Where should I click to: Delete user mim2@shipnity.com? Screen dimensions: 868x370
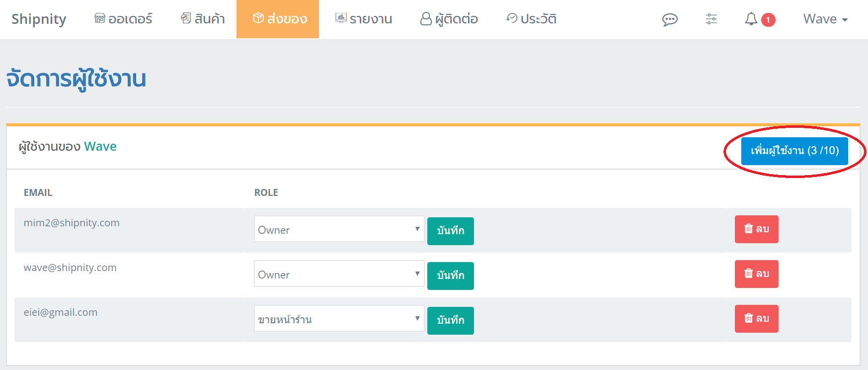pos(756,229)
